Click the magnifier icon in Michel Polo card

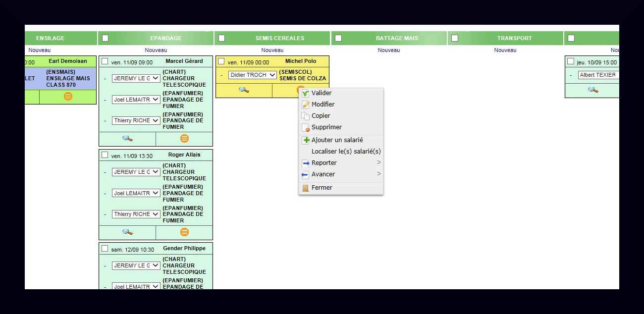click(x=244, y=90)
